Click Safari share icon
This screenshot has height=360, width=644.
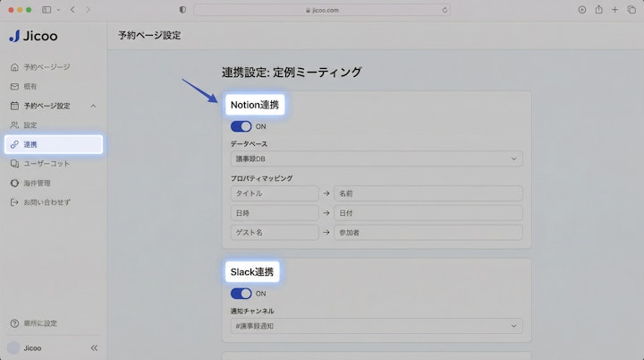coord(598,9)
